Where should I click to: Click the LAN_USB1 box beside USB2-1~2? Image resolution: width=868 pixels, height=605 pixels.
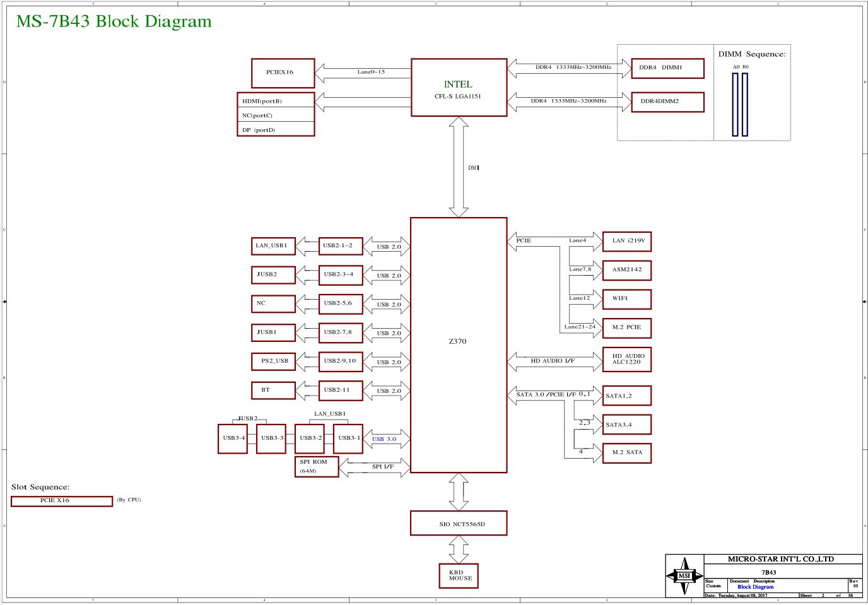point(273,246)
